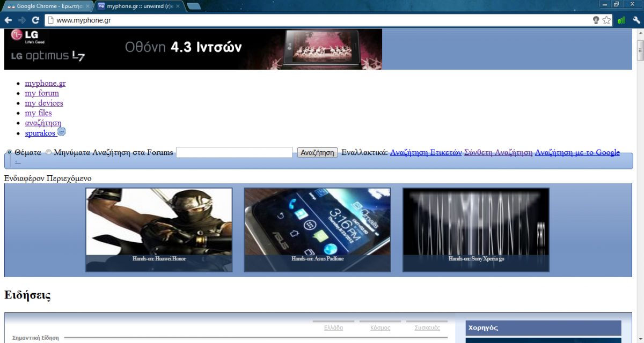Image resolution: width=644 pixels, height=343 pixels.
Task: Select the Θέματα radio button
Action: (9, 153)
